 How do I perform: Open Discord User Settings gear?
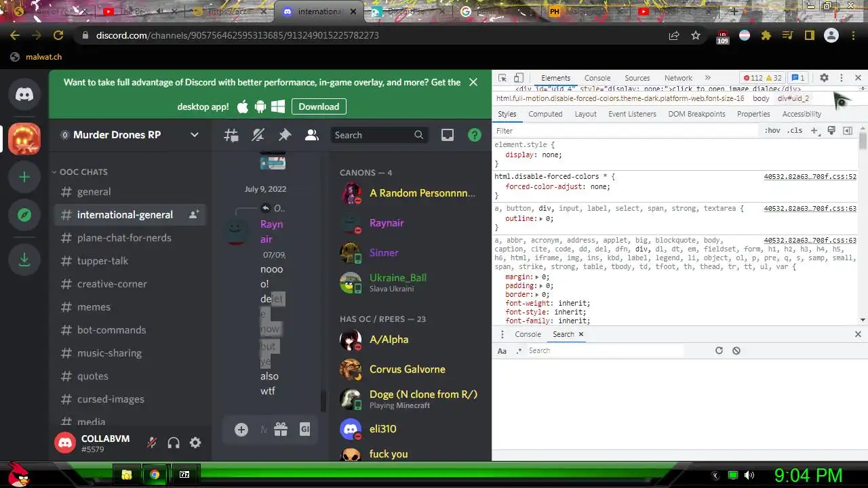(x=195, y=443)
